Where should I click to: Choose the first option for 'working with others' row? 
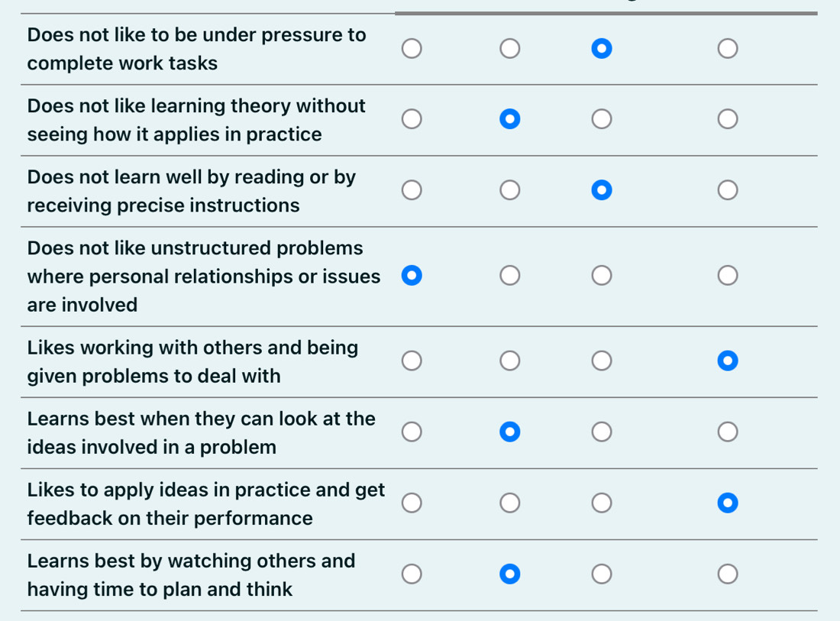[x=412, y=361]
